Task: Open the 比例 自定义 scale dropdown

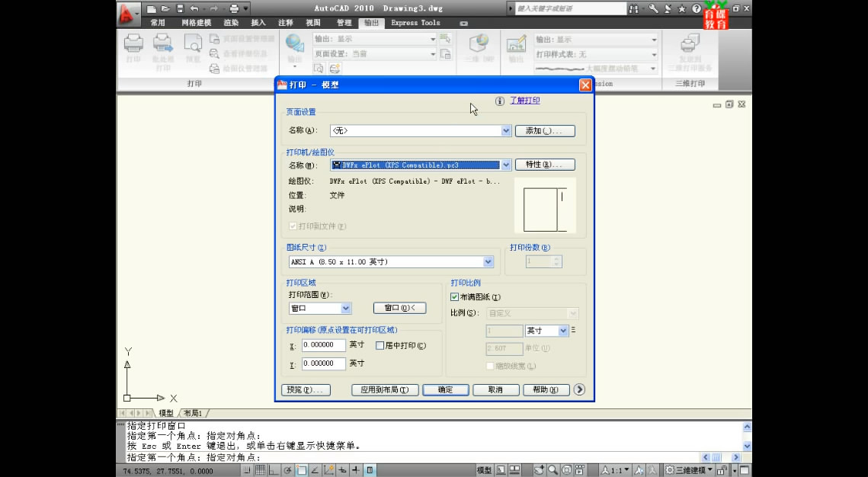Action: point(533,313)
